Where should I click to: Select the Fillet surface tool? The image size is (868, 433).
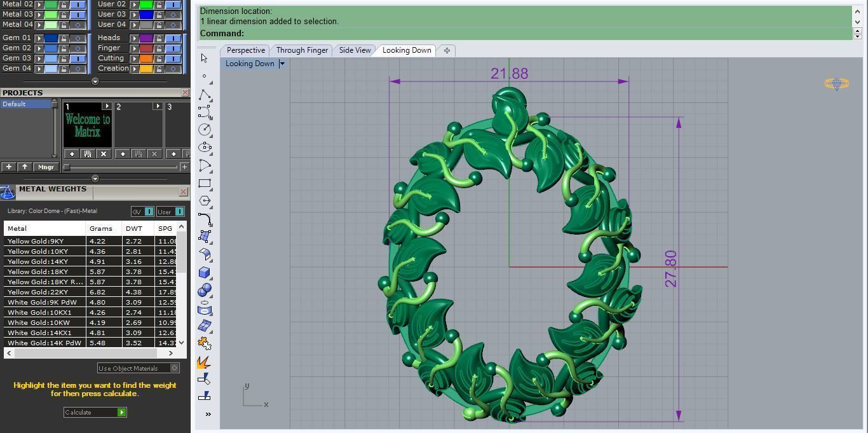tap(205, 254)
